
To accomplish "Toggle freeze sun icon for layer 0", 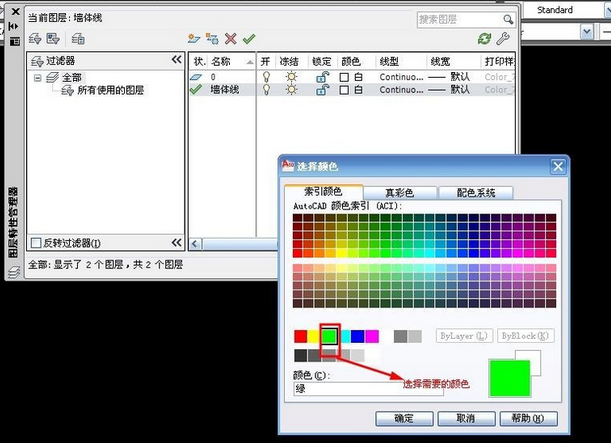I will [x=291, y=76].
